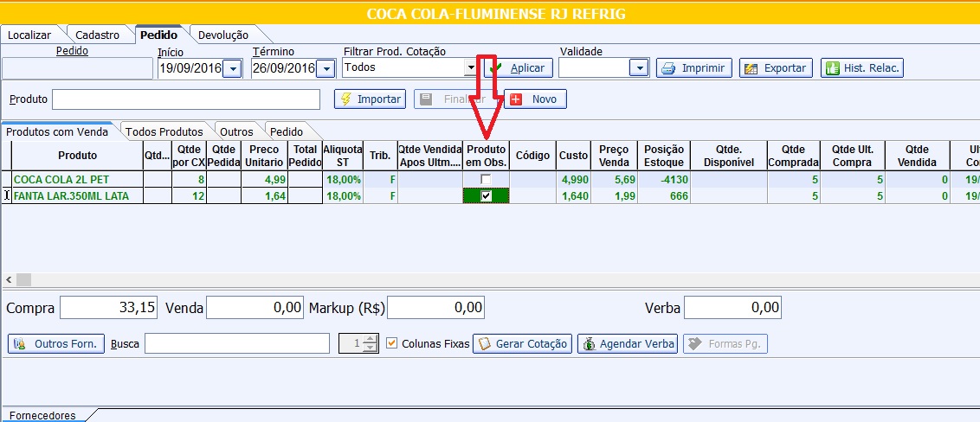Click the Novo button
The height and width of the screenshot is (422, 980).
click(535, 99)
